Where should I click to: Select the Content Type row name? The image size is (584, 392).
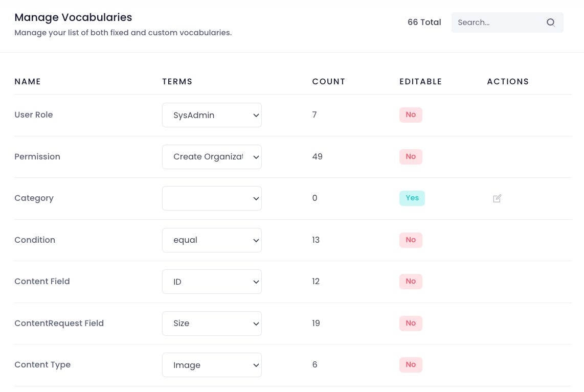pyautogui.click(x=42, y=365)
